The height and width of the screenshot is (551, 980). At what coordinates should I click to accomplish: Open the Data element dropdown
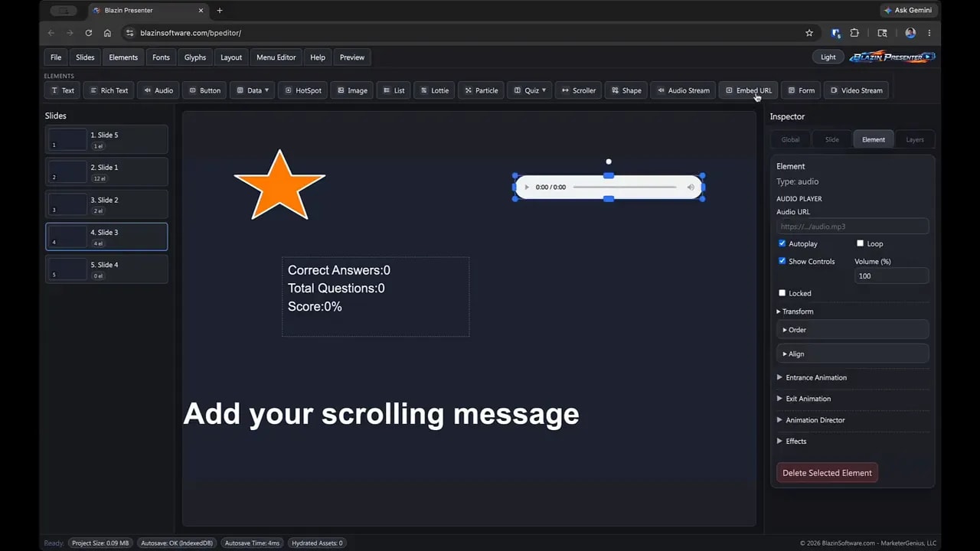coord(252,90)
